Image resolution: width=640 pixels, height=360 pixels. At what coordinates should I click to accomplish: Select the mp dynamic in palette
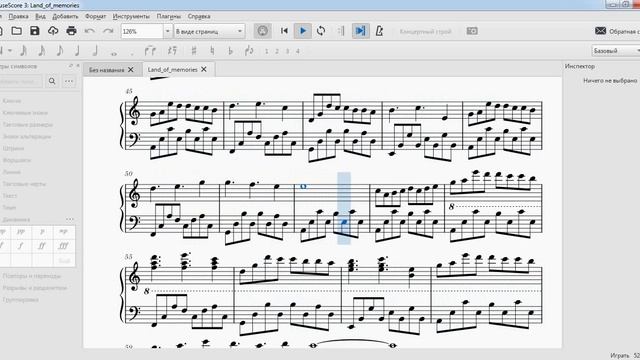[63, 232]
